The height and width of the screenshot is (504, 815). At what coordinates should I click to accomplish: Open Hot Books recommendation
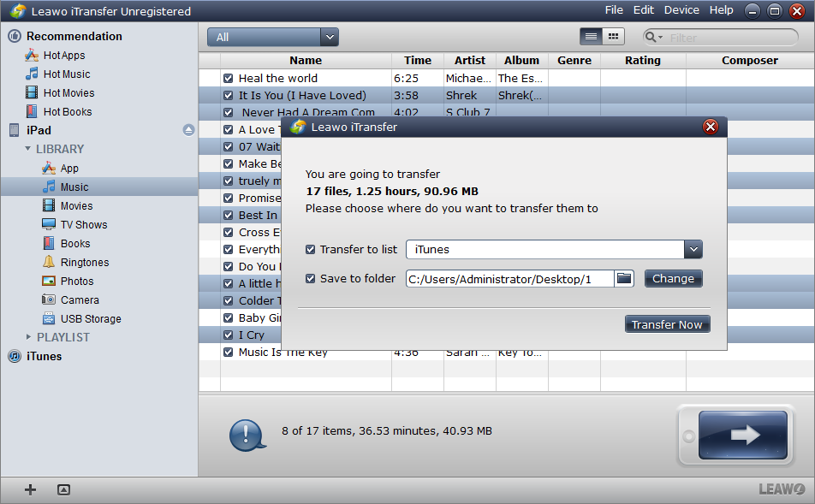pyautogui.click(x=68, y=112)
